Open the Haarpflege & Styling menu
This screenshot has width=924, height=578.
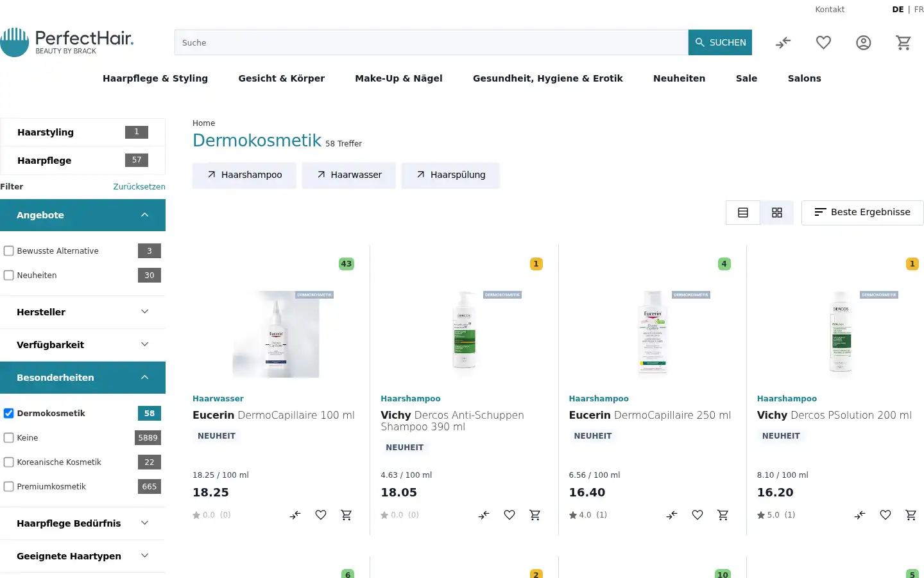(x=155, y=78)
